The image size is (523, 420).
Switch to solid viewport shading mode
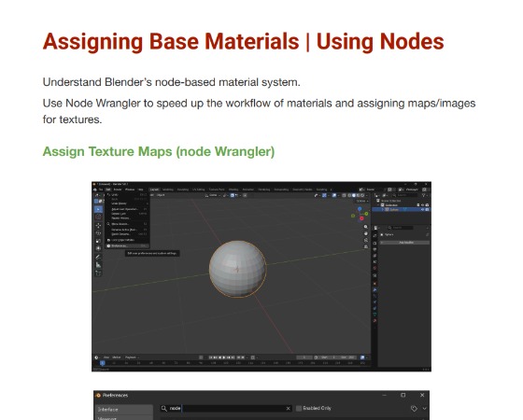(354, 195)
